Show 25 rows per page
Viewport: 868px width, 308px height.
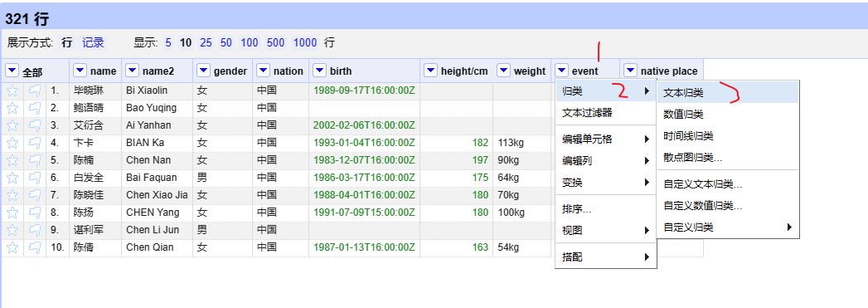[x=206, y=42]
